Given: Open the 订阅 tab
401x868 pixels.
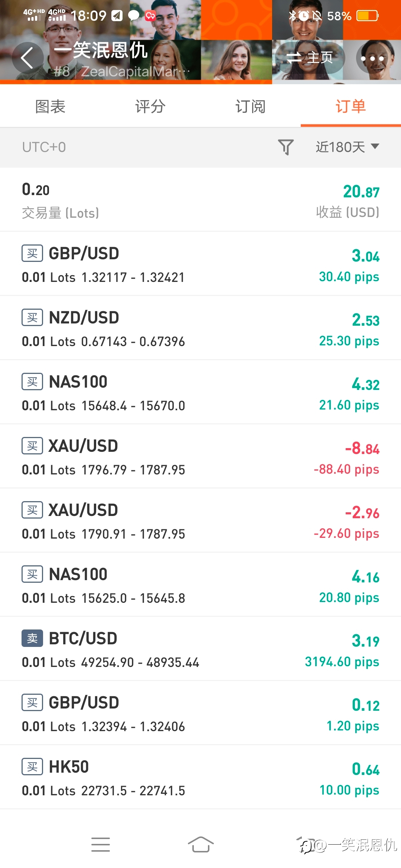Looking at the screenshot, I should 251,106.
